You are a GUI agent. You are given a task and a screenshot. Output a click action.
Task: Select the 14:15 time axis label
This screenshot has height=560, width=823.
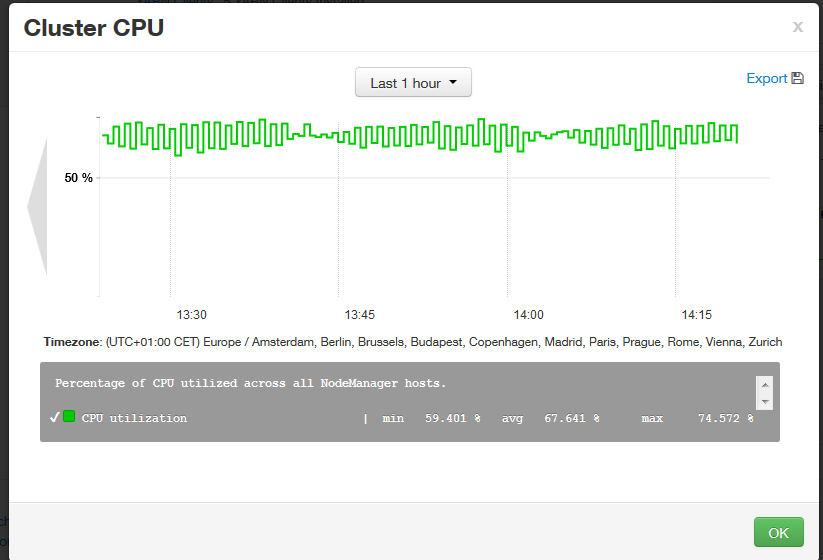[x=697, y=315]
